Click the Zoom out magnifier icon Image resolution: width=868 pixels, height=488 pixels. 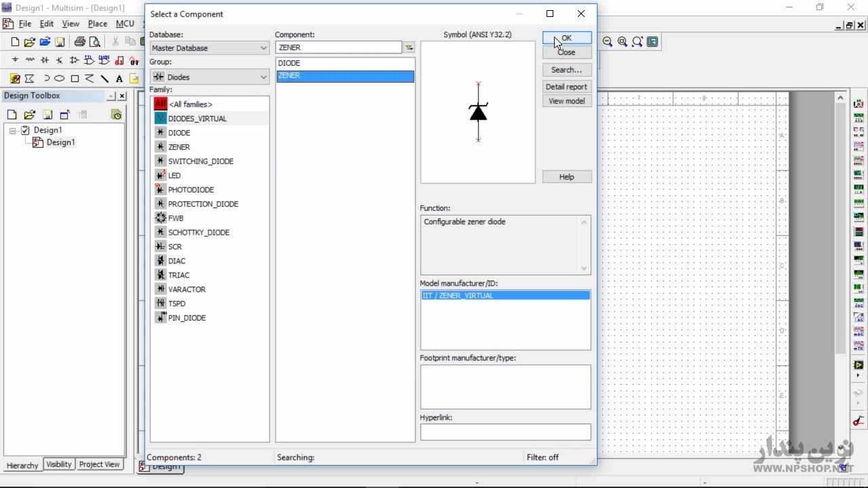point(608,42)
